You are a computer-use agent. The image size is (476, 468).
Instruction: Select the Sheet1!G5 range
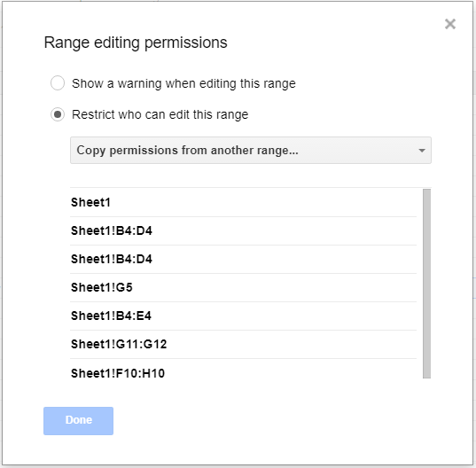pyautogui.click(x=243, y=287)
